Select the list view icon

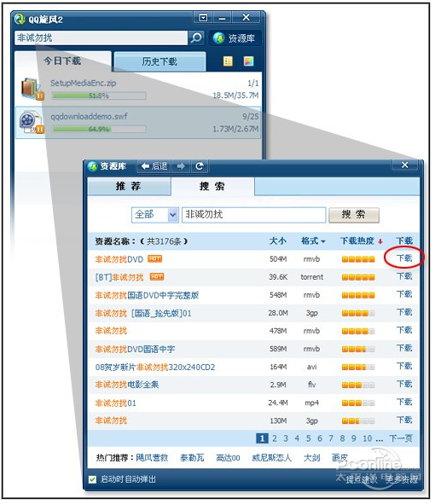coord(228,61)
